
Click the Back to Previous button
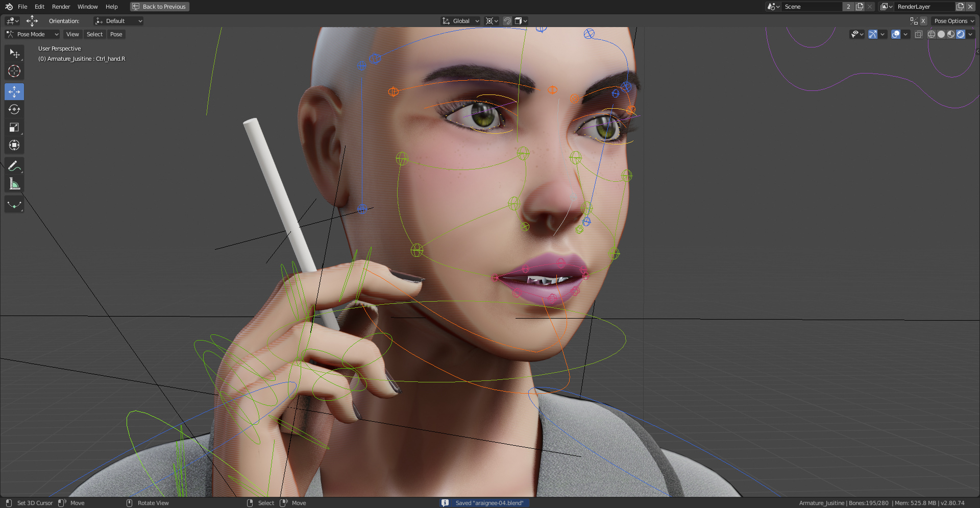pos(160,7)
